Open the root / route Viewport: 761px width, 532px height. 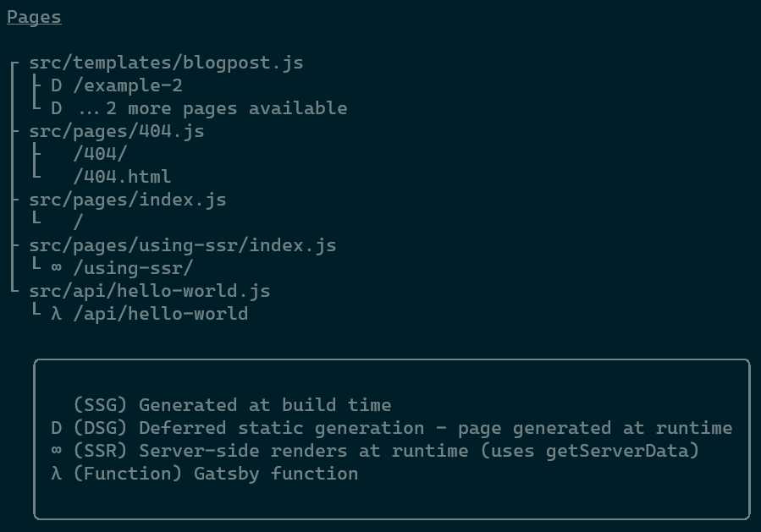79,222
